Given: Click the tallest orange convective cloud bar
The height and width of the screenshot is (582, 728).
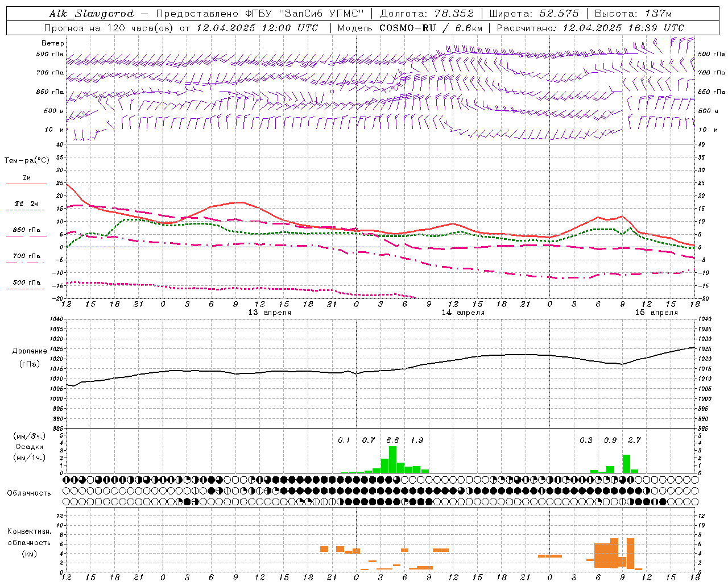Looking at the screenshot, I should (x=630, y=554).
